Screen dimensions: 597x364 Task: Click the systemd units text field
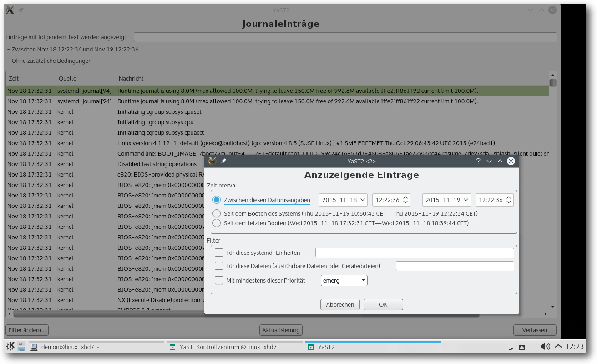tap(415, 253)
